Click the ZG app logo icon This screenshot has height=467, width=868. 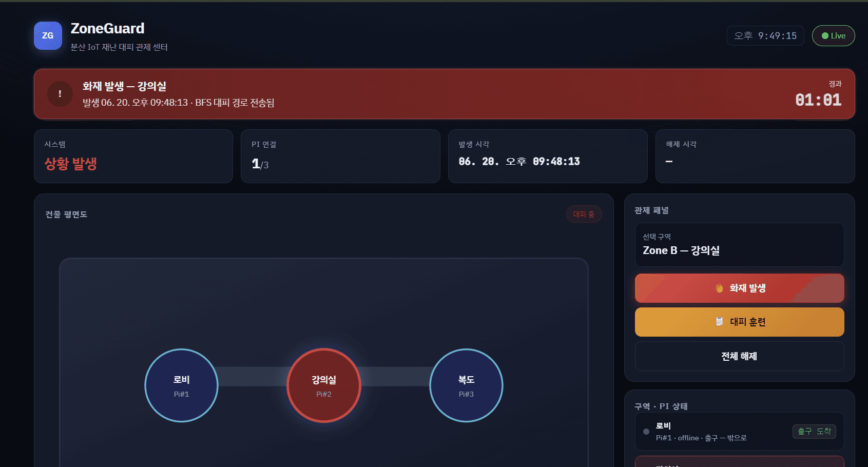pos(48,35)
